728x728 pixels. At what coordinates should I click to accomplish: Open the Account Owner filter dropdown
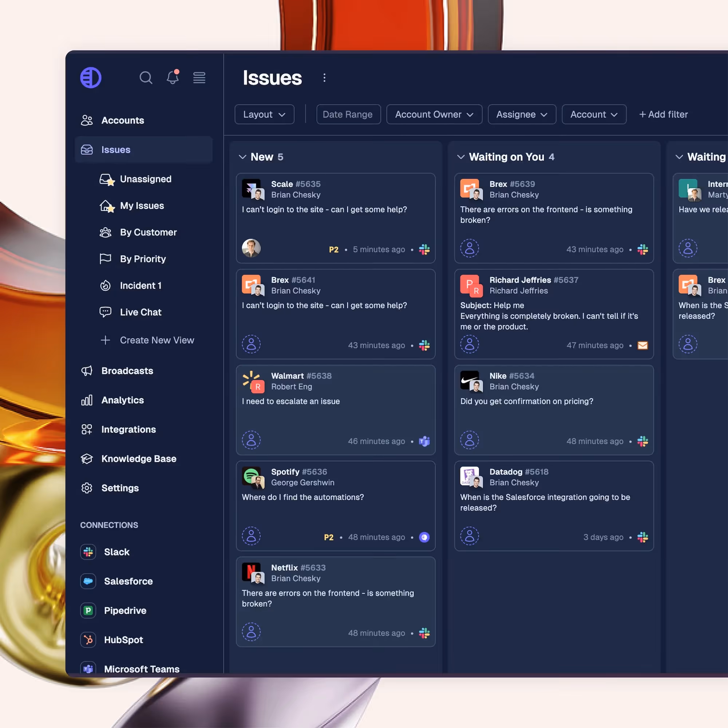[x=434, y=114]
